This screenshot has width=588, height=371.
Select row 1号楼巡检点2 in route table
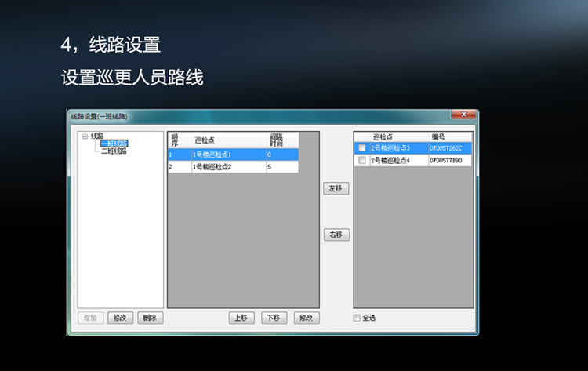coord(234,167)
